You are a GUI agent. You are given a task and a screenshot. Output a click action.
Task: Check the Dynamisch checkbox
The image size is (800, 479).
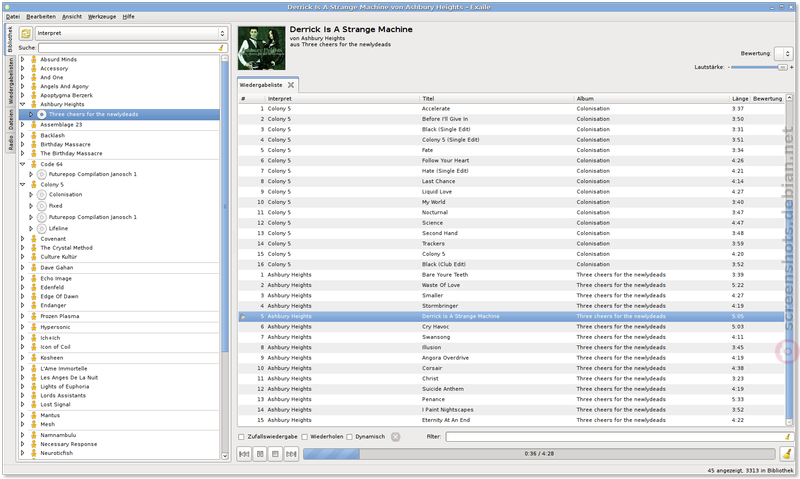point(349,437)
